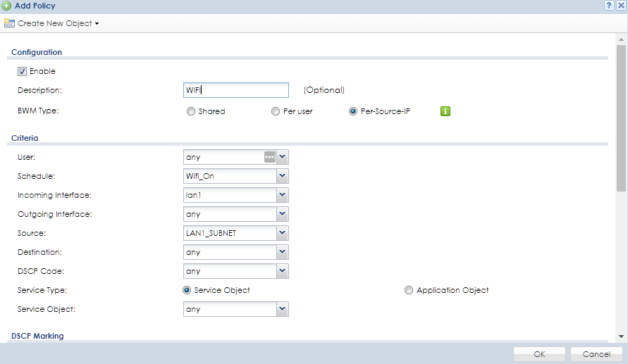The image size is (628, 364).
Task: Select the Per-Source-IP radio option
Action: coord(353,111)
